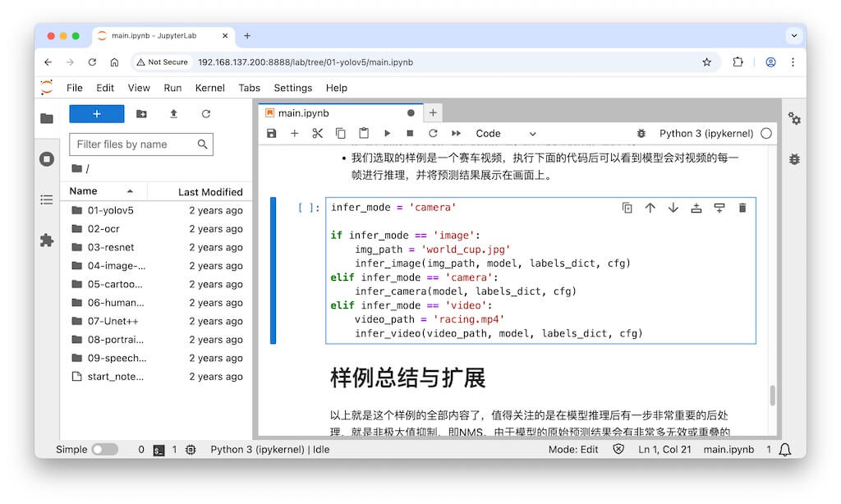Click the Filter files by name field
Viewport: 841px width, 504px height.
click(x=133, y=144)
